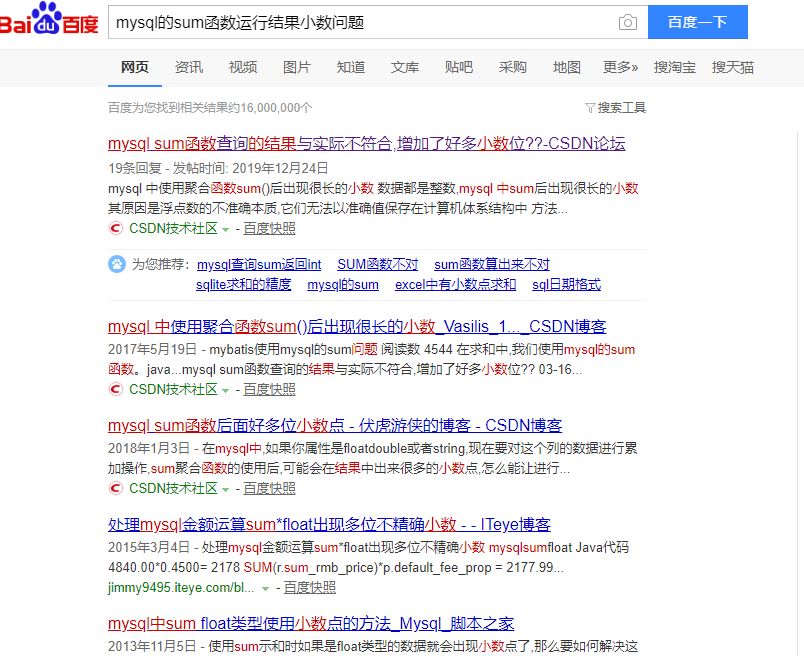Open 伏虎游侠的博客 result title
This screenshot has width=804, height=656.
click(335, 425)
